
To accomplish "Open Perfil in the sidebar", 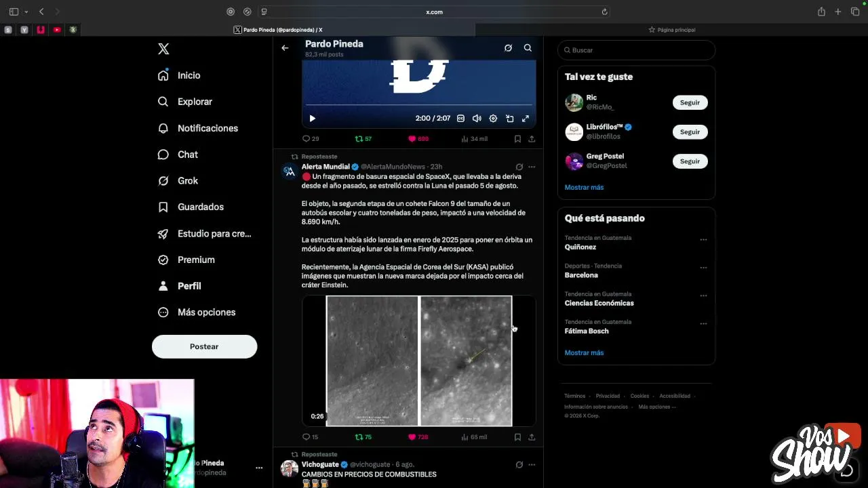I will point(180,286).
